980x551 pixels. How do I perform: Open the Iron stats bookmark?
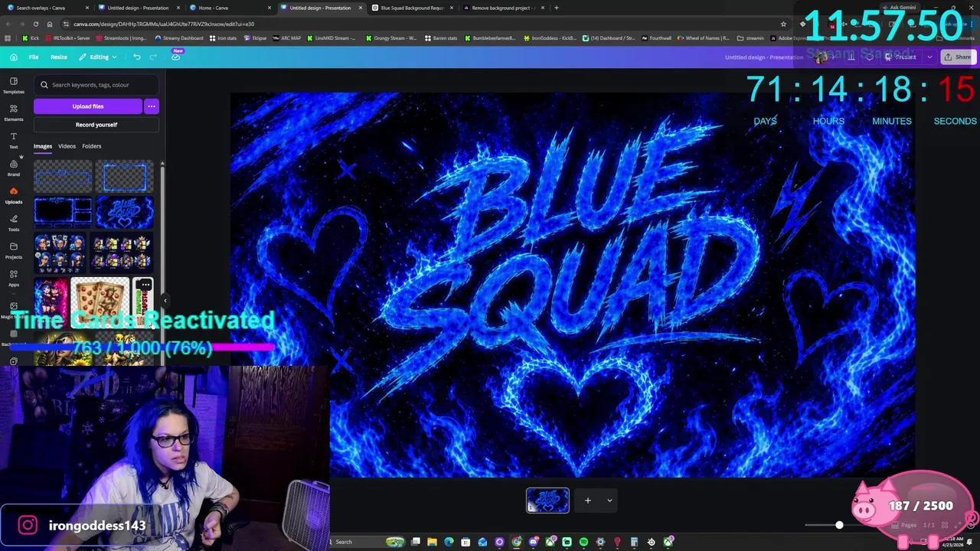(x=223, y=38)
